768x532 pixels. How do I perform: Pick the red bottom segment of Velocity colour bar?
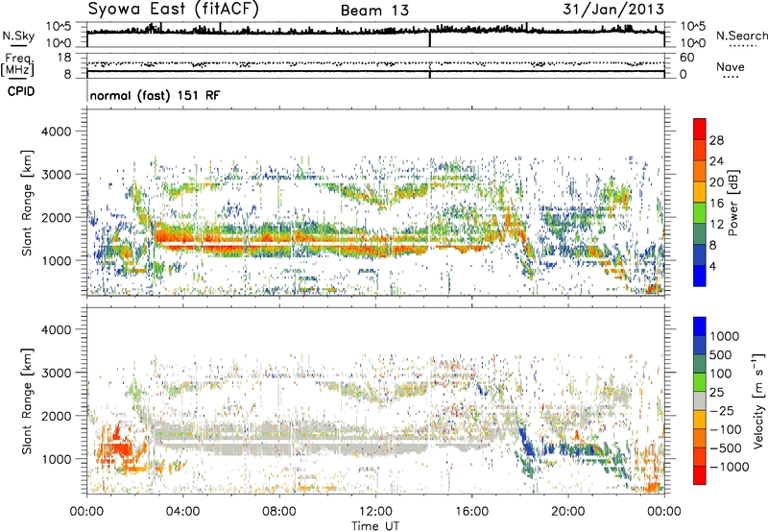pyautogui.click(x=700, y=475)
